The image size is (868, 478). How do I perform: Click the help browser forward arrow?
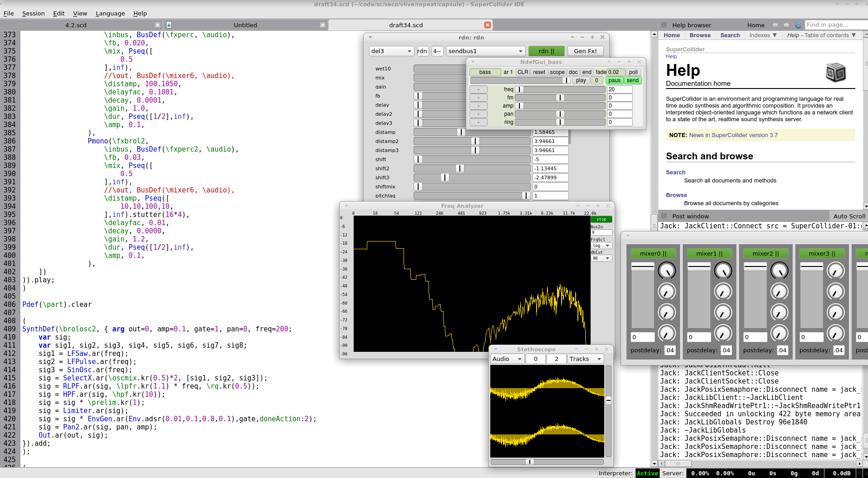[x=786, y=25]
